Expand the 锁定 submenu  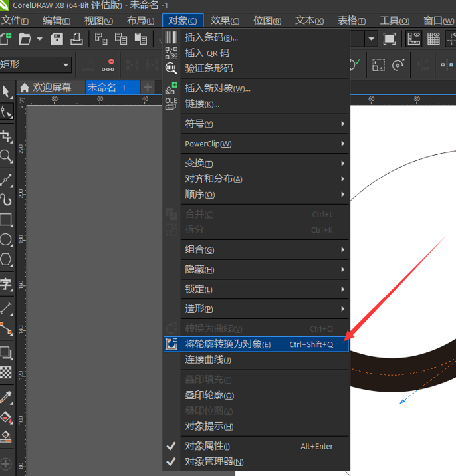(x=256, y=289)
